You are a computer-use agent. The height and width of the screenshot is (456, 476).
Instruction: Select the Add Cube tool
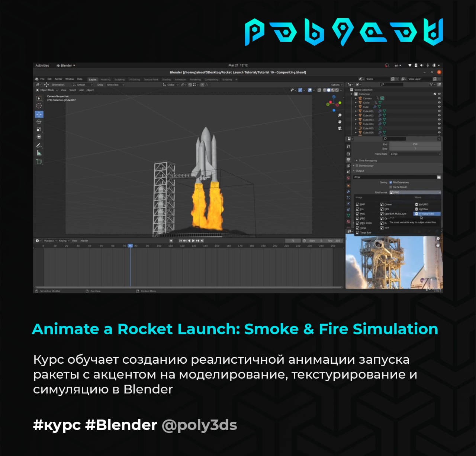point(39,162)
